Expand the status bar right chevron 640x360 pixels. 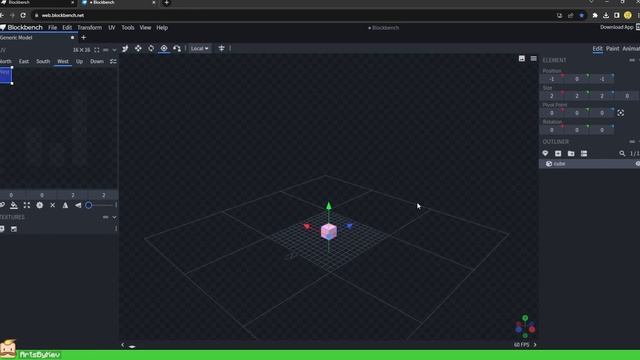535,344
